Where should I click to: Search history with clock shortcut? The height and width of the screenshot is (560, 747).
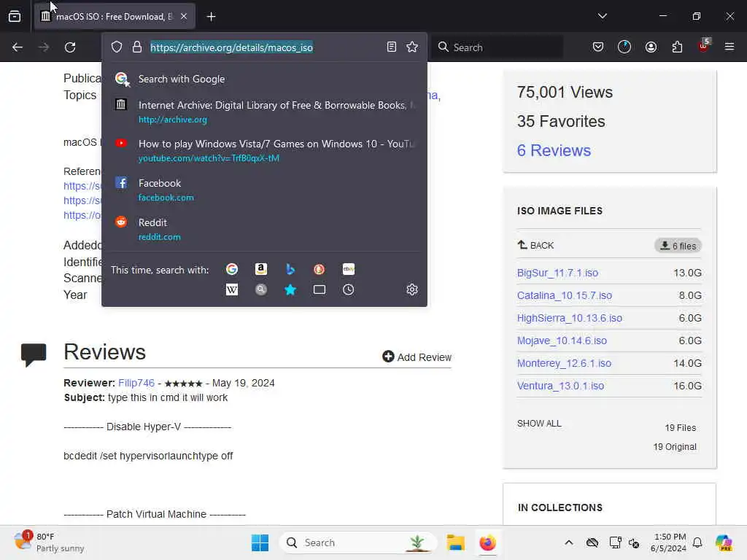[x=348, y=289]
